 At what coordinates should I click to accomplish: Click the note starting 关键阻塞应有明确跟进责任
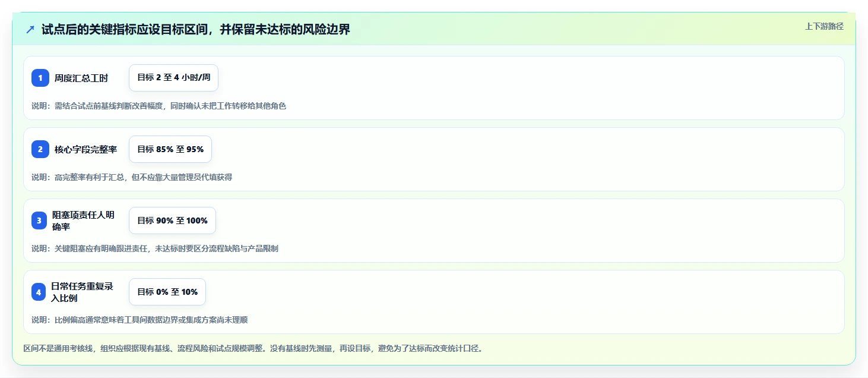155,248
